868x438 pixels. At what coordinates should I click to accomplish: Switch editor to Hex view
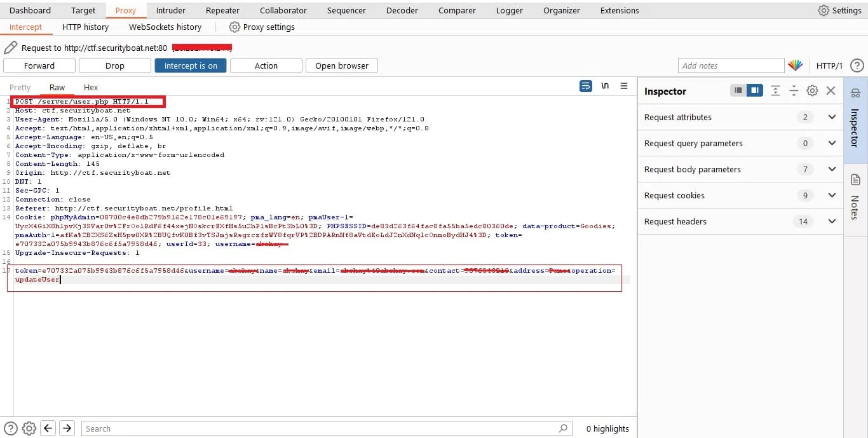coord(91,87)
